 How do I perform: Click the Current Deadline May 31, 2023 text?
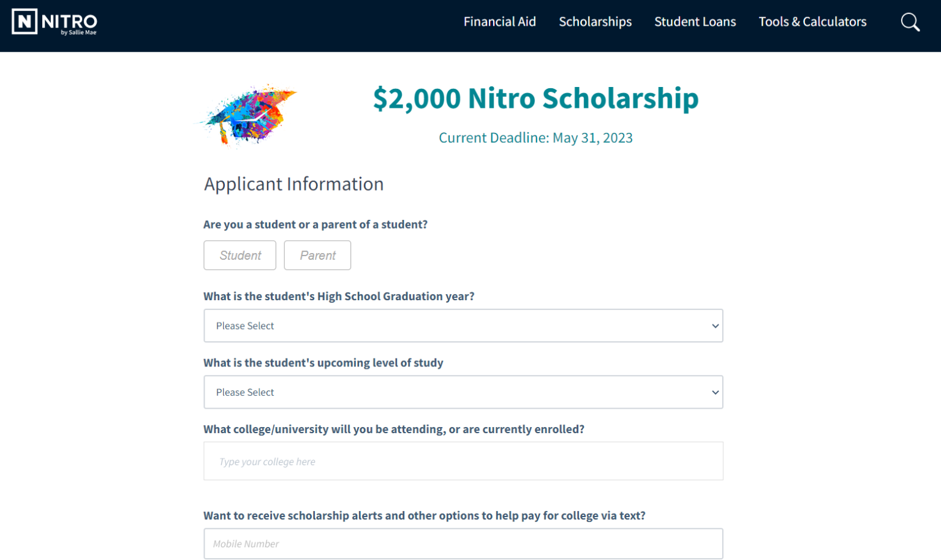tap(535, 138)
